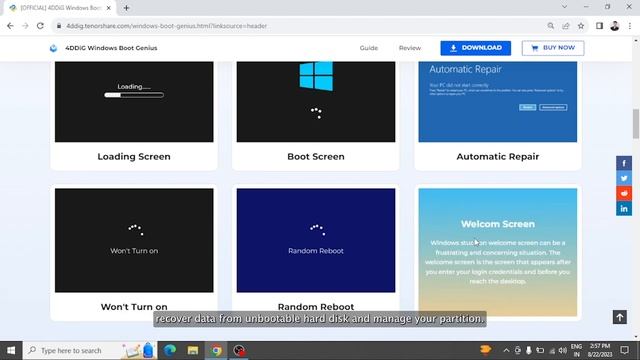
Task: Click the blue DOWNLOAD button
Action: coord(476,48)
